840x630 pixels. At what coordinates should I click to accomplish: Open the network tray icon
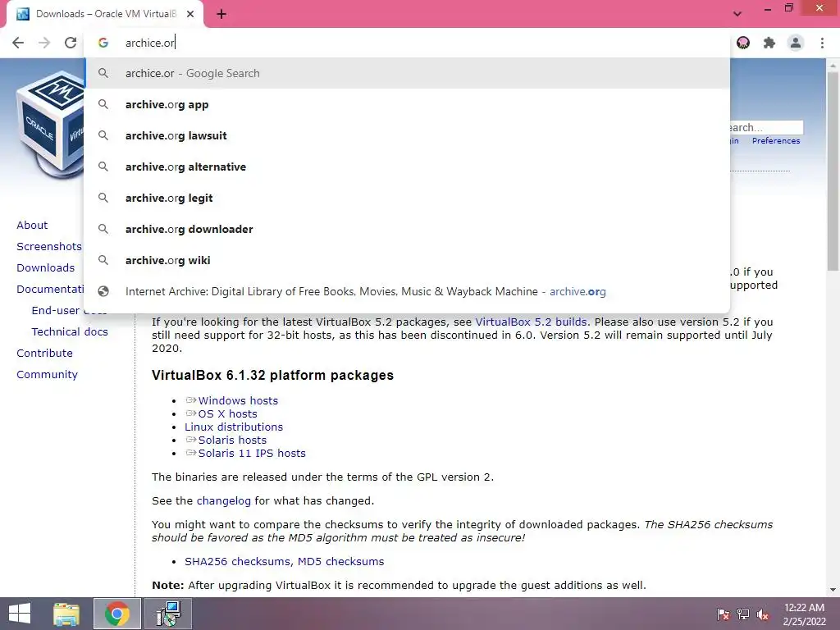743,614
